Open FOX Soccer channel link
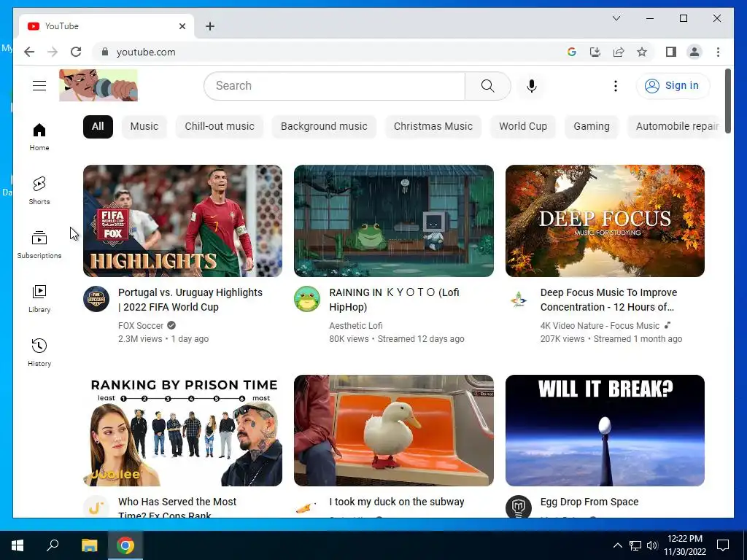The image size is (747, 560). [141, 326]
